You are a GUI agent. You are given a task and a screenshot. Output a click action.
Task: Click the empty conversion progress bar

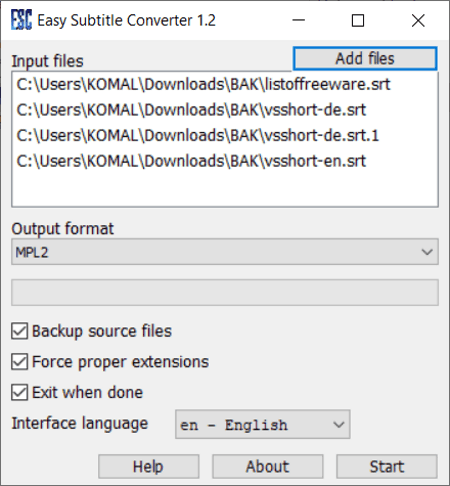click(x=225, y=292)
